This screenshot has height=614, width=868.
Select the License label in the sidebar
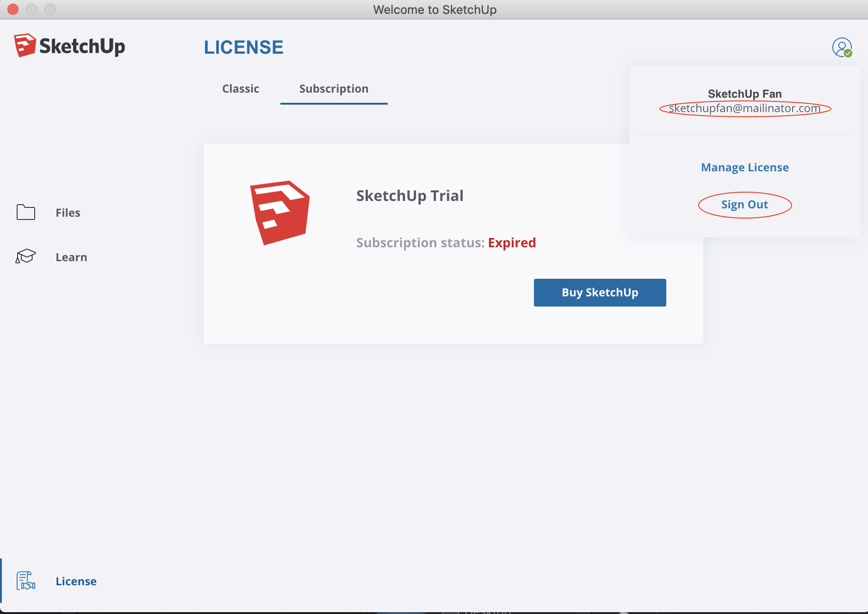tap(76, 582)
